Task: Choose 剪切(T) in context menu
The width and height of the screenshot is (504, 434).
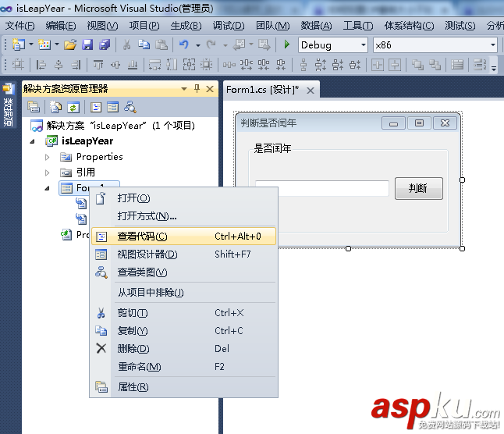Action: (x=183, y=313)
